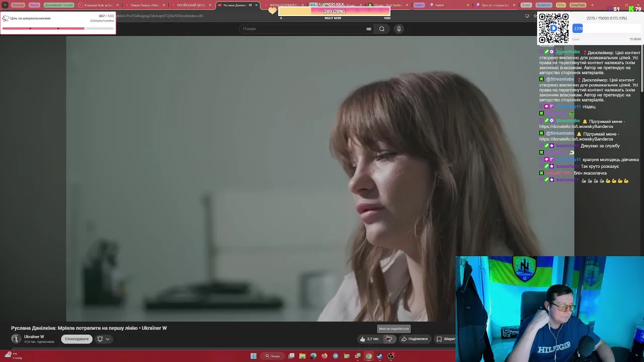Screen dimensions: 644x362
Task: Open the on-screen keyboard icon in search box
Action: [369, 29]
